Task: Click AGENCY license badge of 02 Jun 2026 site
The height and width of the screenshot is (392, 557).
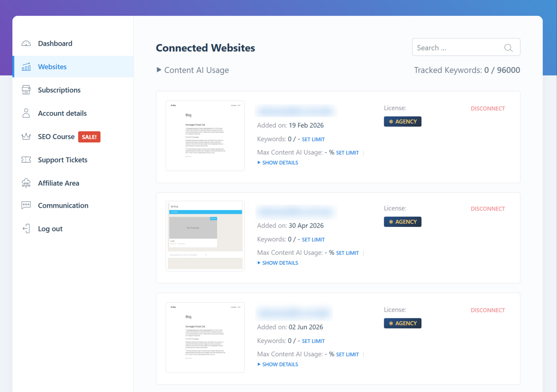Action: (403, 323)
